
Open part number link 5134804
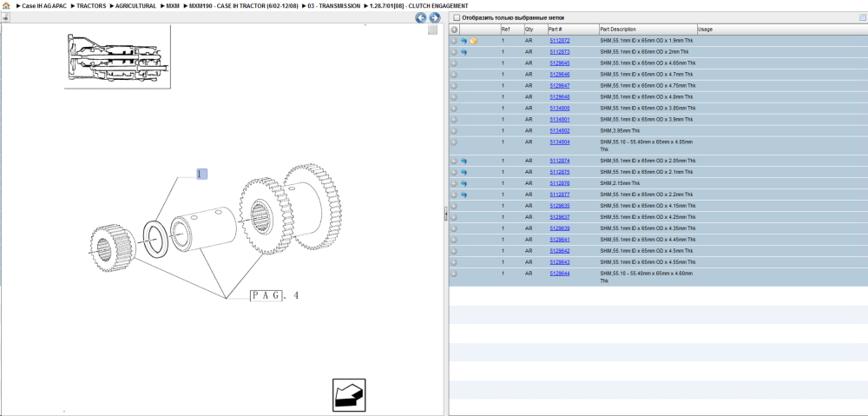click(x=560, y=142)
